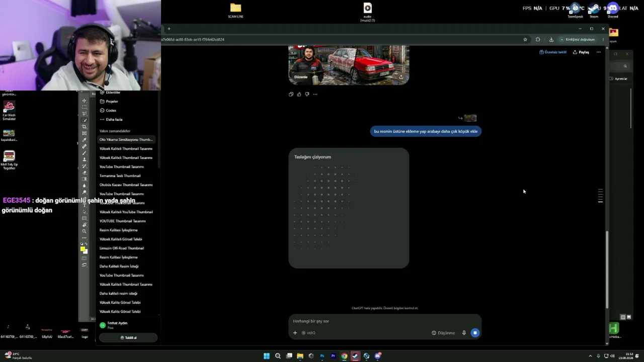Toggle the Düşünme thinking mode
The width and height of the screenshot is (644, 362).
[x=443, y=333]
